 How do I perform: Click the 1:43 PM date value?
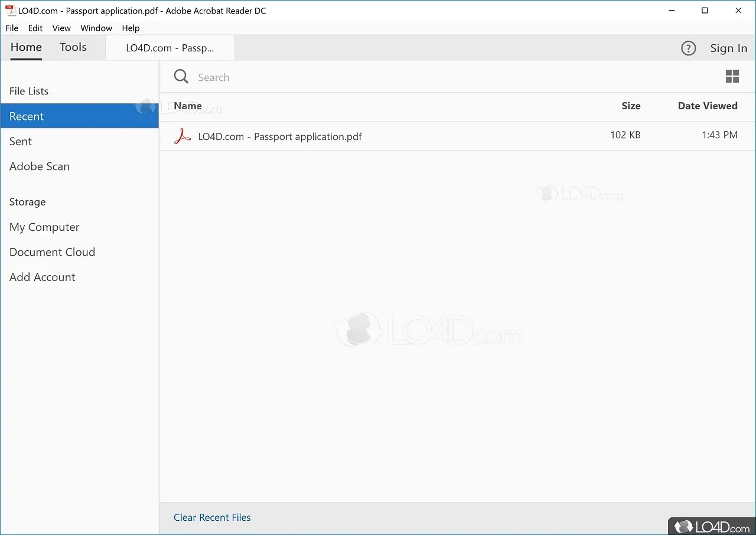720,135
